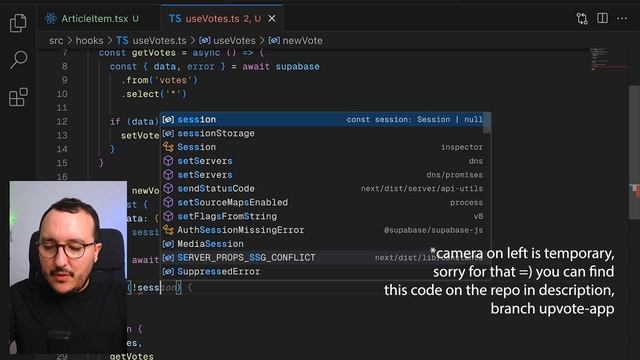Image resolution: width=640 pixels, height=360 pixels.
Task: Click .select('*') code on line 10
Action: (x=154, y=94)
